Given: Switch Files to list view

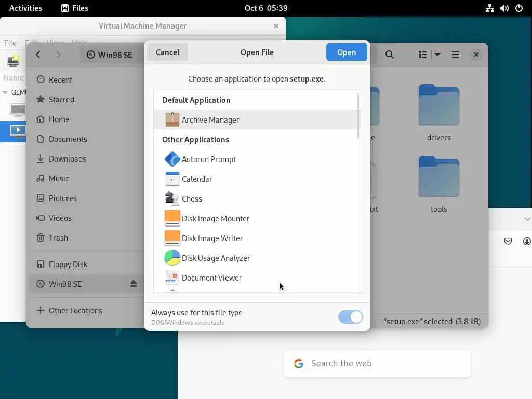Looking at the screenshot, I should click(x=423, y=55).
